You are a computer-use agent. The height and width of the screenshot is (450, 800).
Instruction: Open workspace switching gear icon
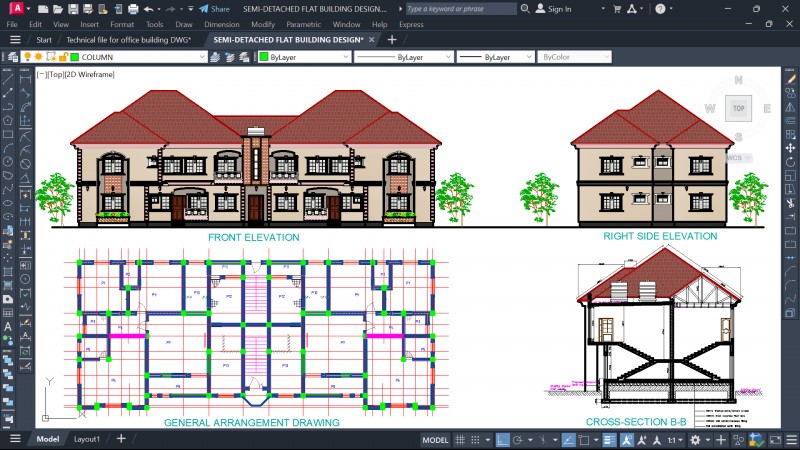[697, 440]
